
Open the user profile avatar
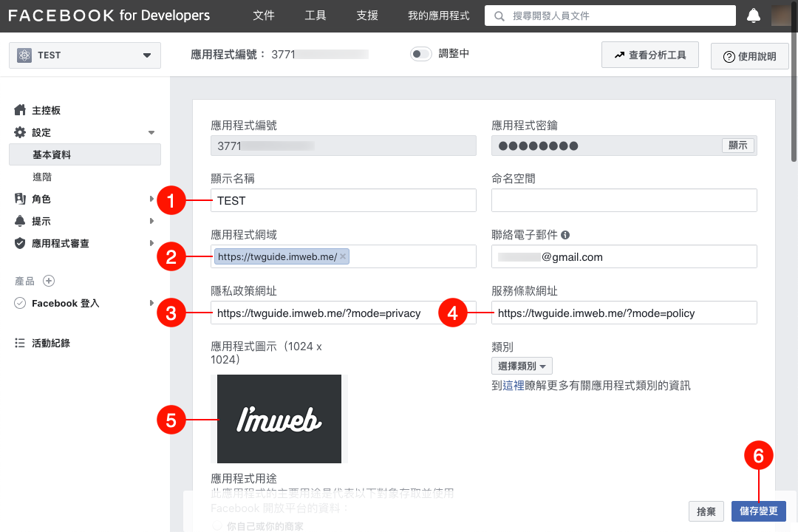tap(781, 16)
